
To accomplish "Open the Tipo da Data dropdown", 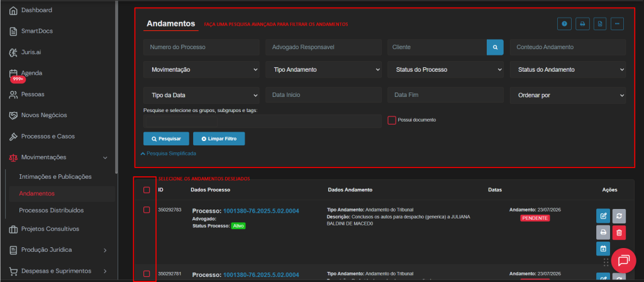I will point(201,95).
